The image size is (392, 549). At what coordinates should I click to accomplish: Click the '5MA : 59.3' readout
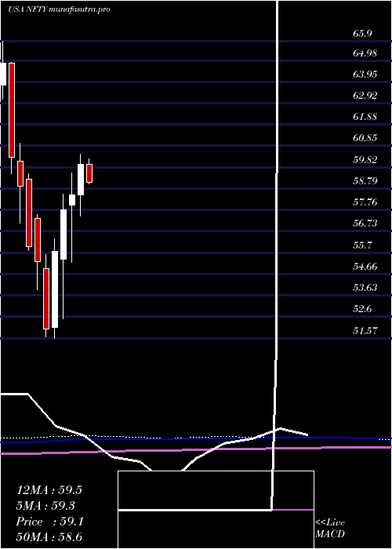(x=47, y=506)
